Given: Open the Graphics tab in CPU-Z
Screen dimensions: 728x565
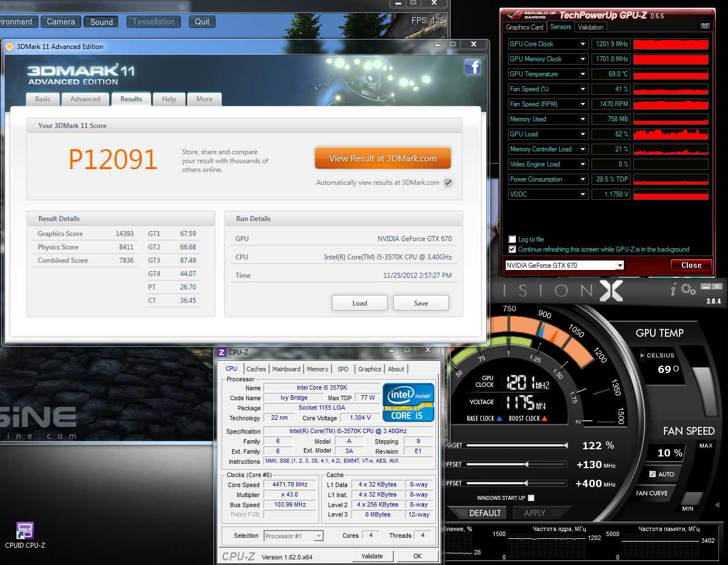Looking at the screenshot, I should pyautogui.click(x=370, y=369).
